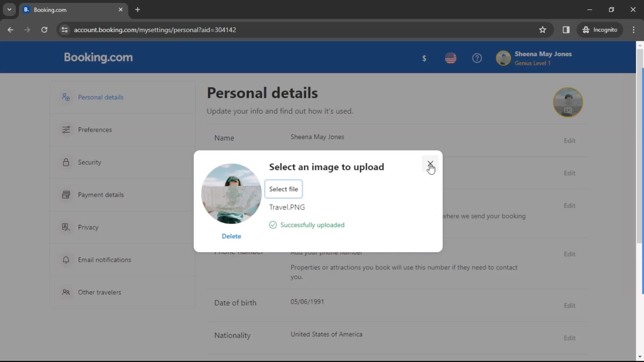Viewport: 644px width, 362px height.
Task: Reload the page
Action: 44,30
